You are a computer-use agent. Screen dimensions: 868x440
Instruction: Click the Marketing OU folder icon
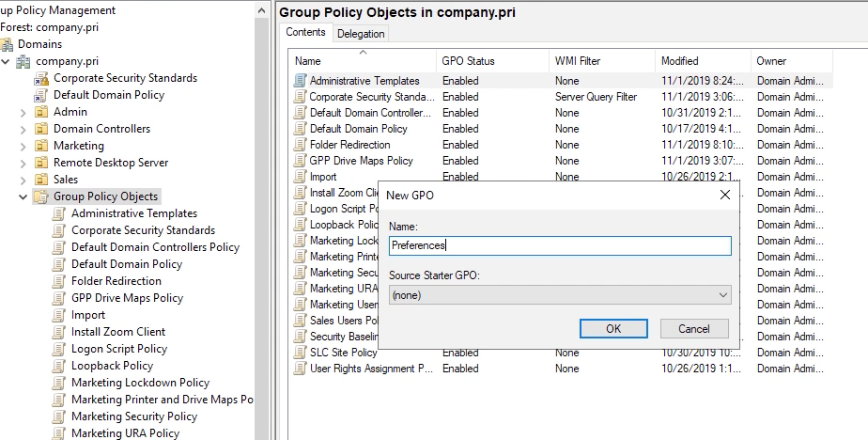coord(40,146)
